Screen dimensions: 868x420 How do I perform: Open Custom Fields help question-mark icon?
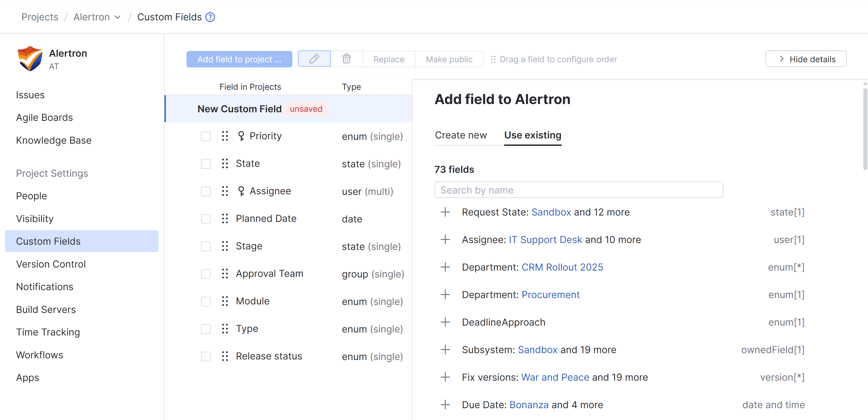click(210, 17)
